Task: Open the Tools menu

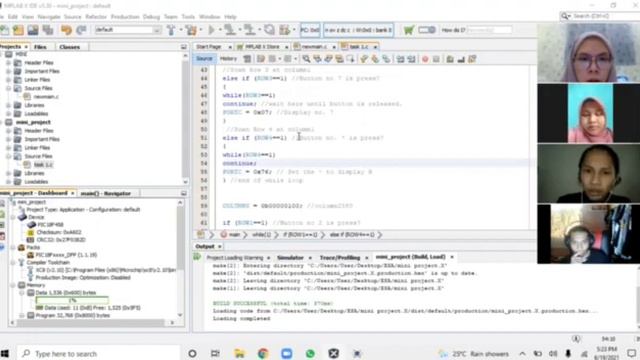Action: coord(188,17)
